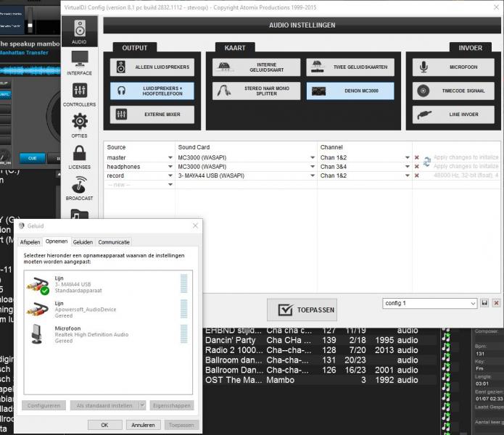Click OK in Geluid dialog
This screenshot has width=504, height=435.
pyautogui.click(x=104, y=425)
